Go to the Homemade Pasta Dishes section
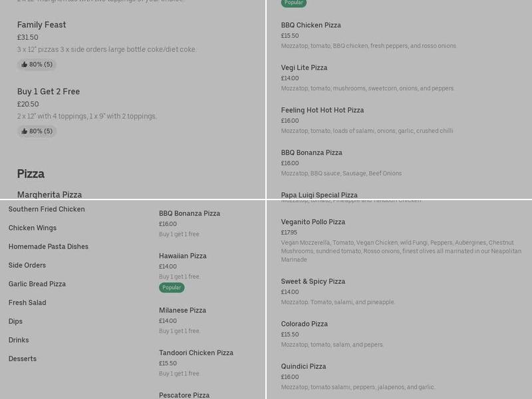Screen dimensions: 532x399 pos(49,246)
